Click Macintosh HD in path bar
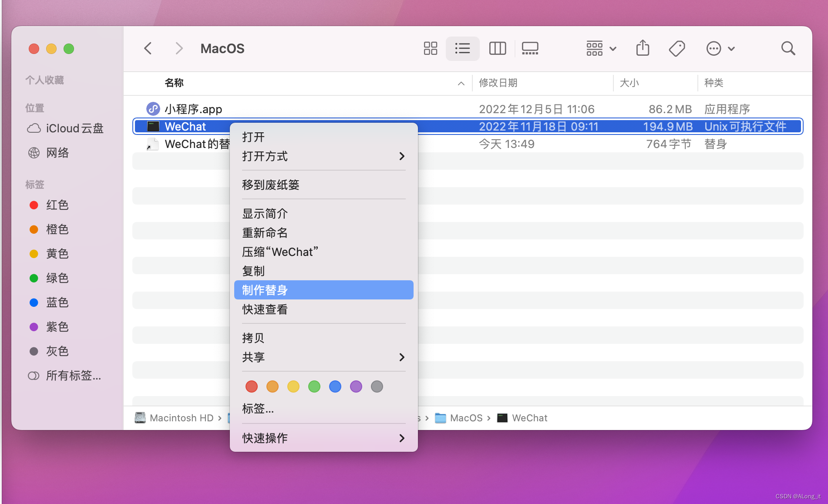This screenshot has height=504, width=828. click(174, 418)
